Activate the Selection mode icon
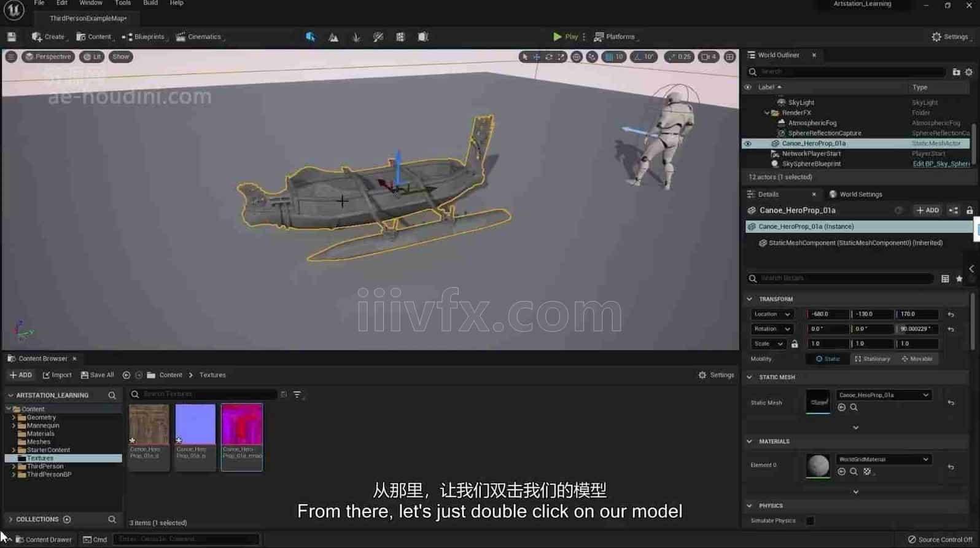Viewport: 980px width, 548px height. click(311, 37)
